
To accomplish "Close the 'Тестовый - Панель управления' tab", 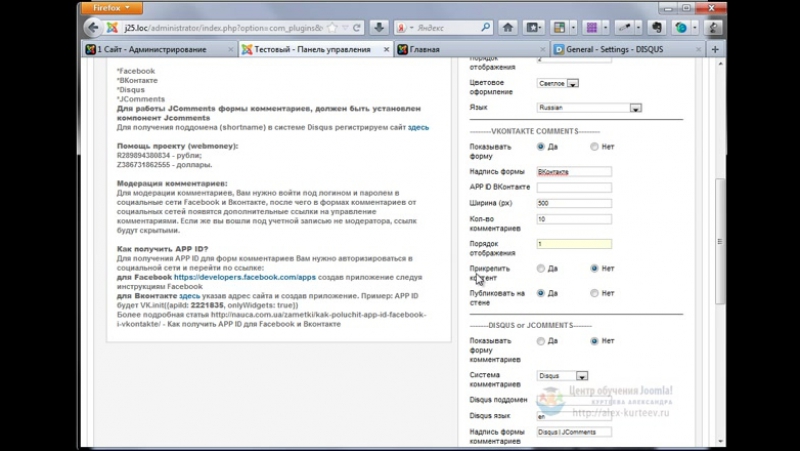I will coord(386,49).
